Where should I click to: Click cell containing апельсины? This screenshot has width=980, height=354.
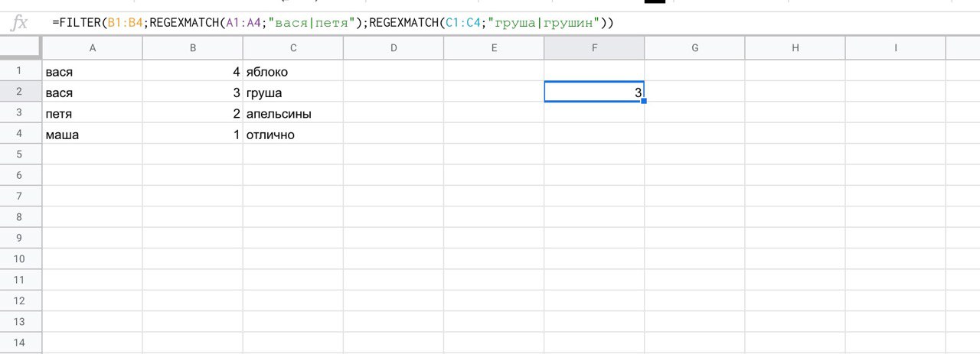293,113
